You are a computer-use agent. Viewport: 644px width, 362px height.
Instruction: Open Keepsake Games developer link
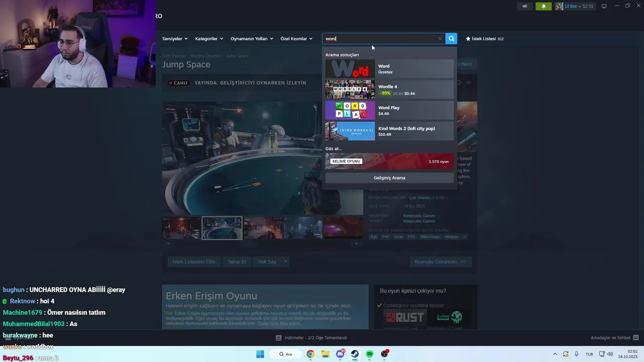coord(419,216)
